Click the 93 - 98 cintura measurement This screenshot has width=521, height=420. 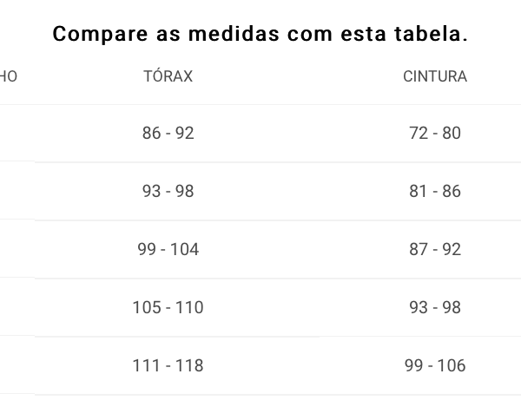point(435,307)
